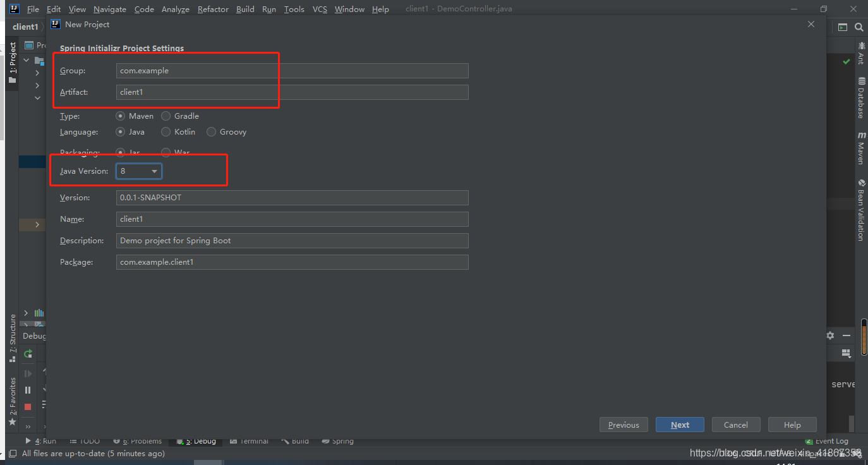868x465 pixels.
Task: Click the Group input field
Action: [292, 71]
